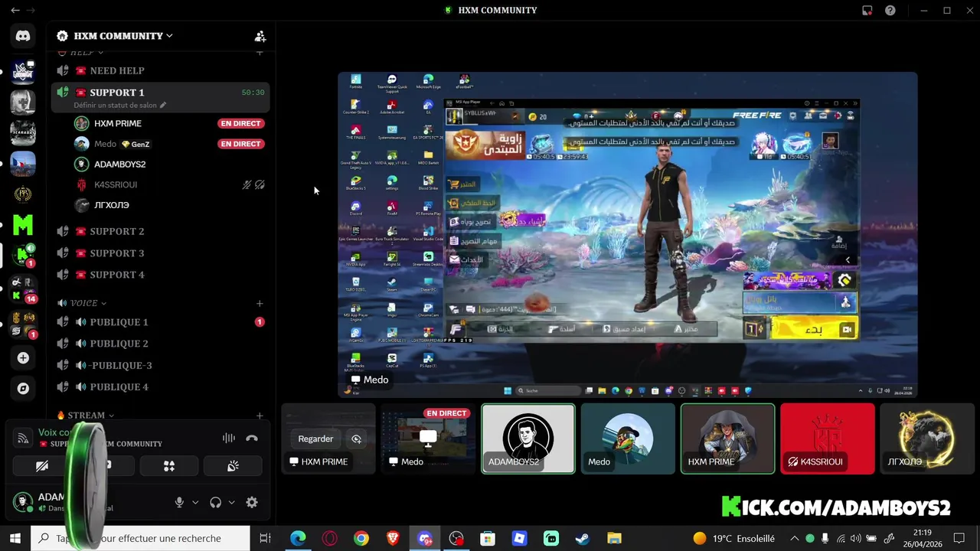The height and width of the screenshot is (551, 980).
Task: Open HXM PRIME user in channel list
Action: point(168,123)
